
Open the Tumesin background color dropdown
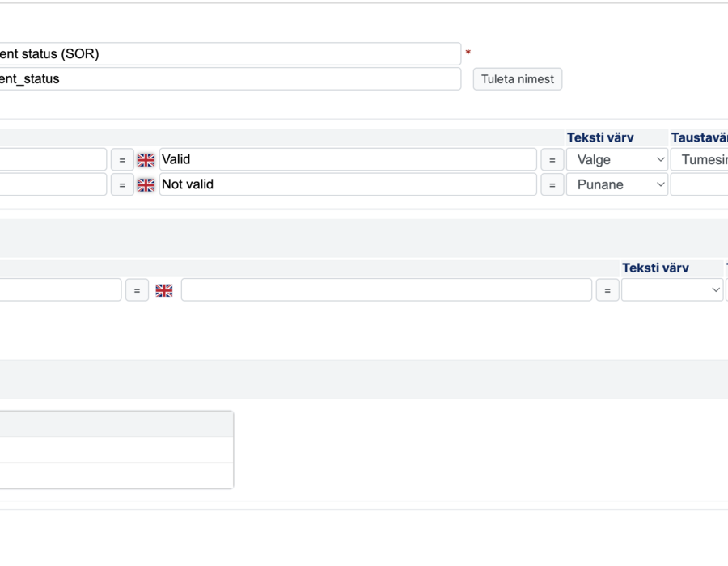pyautogui.click(x=699, y=159)
